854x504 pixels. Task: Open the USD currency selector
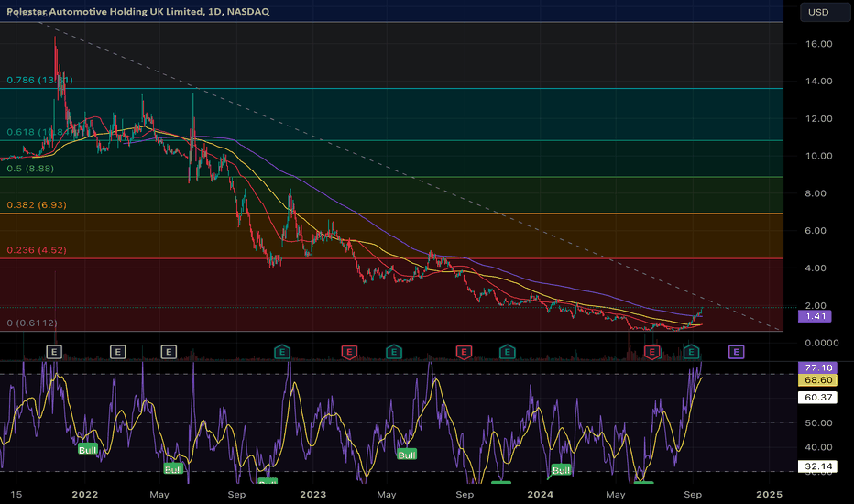click(825, 12)
